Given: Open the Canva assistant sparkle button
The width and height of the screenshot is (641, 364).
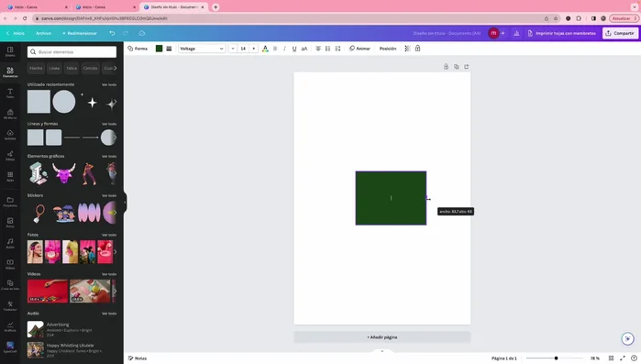Looking at the screenshot, I should tap(627, 338).
